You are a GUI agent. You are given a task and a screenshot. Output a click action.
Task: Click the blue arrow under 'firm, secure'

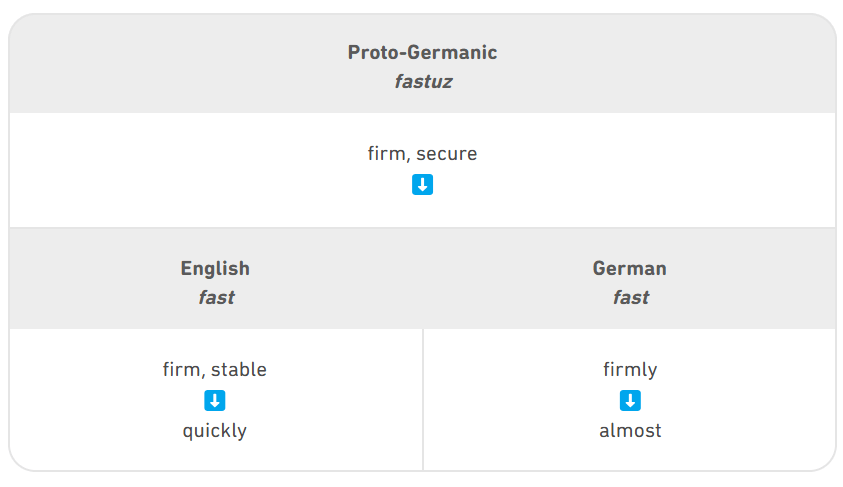(423, 184)
